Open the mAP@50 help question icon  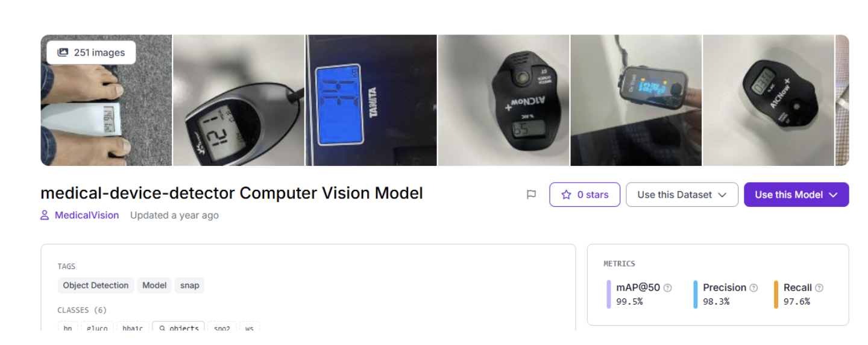click(668, 288)
